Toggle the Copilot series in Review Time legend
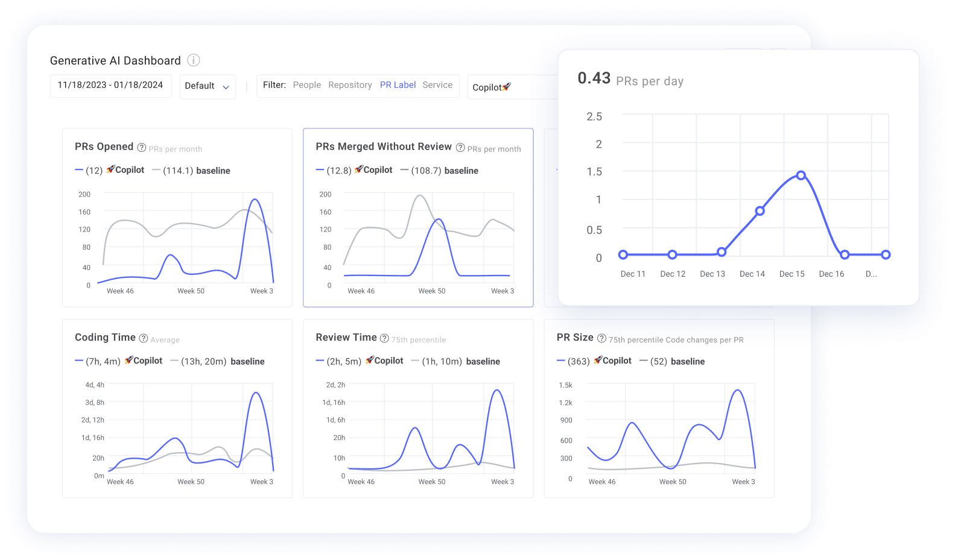The image size is (955, 560). pyautogui.click(x=359, y=361)
